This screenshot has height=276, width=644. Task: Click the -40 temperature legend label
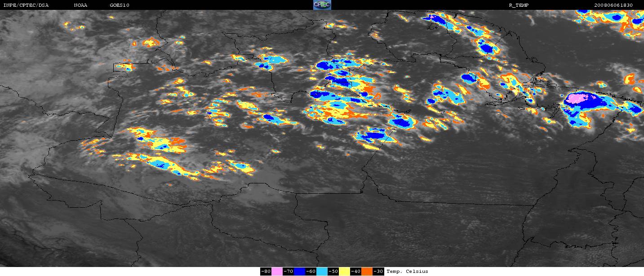(355, 272)
